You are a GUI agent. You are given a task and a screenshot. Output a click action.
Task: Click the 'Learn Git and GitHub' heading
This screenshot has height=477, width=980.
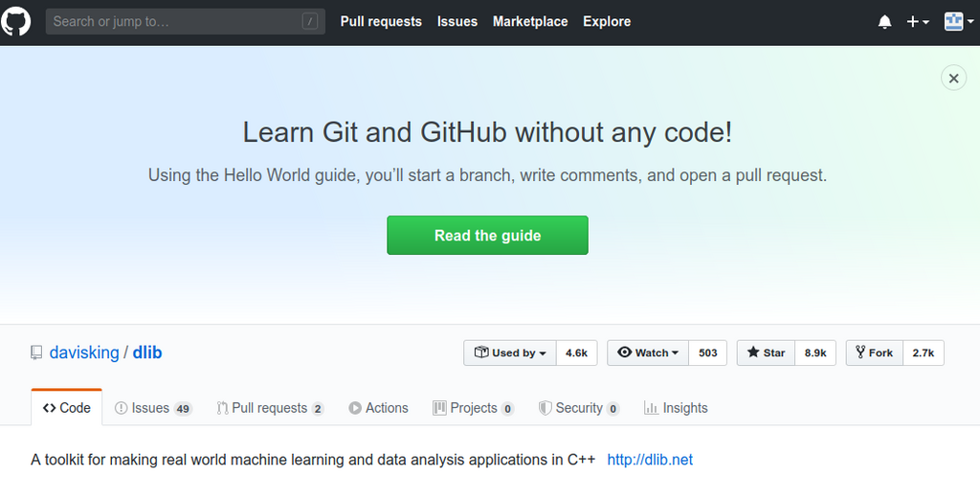point(487,132)
